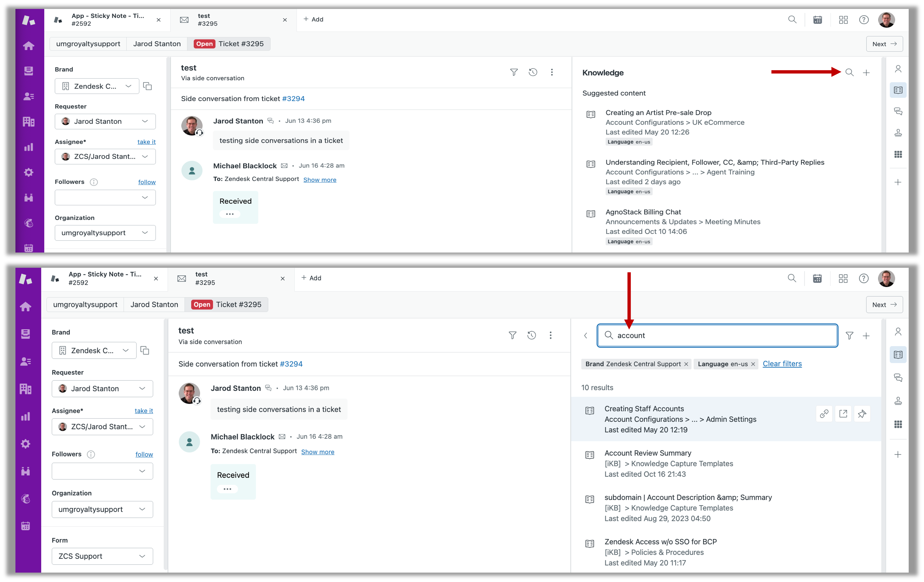Open Reporting bar chart icon in lower screenshot sidebar

point(26,416)
